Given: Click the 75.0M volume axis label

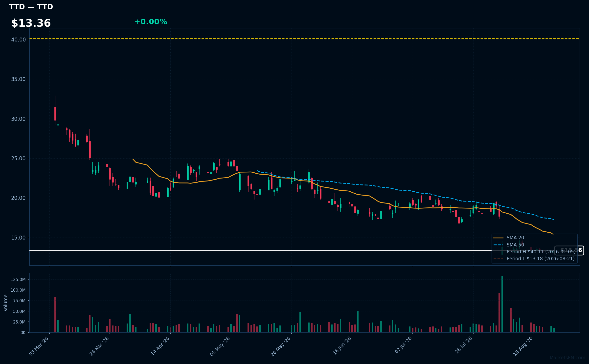Looking at the screenshot, I should (x=19, y=301).
